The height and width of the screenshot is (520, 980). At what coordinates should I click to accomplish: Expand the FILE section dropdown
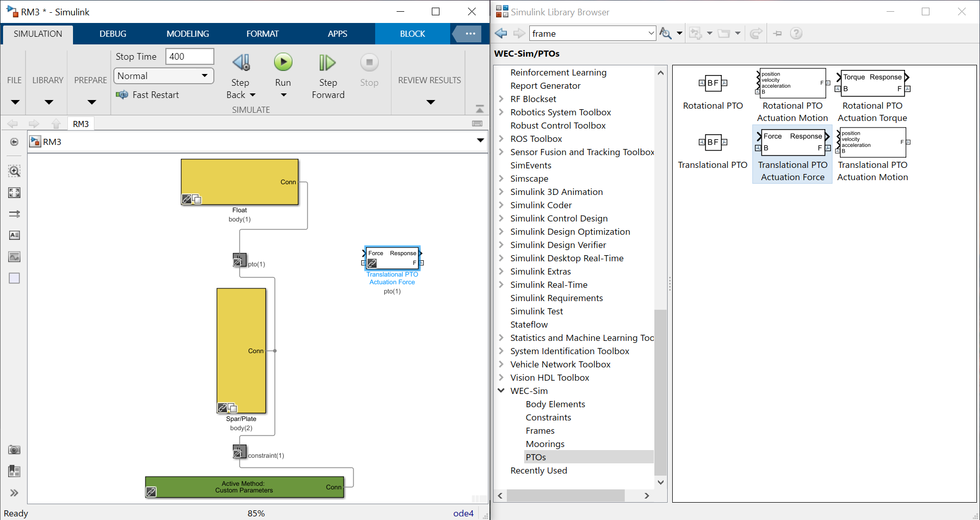(15, 102)
